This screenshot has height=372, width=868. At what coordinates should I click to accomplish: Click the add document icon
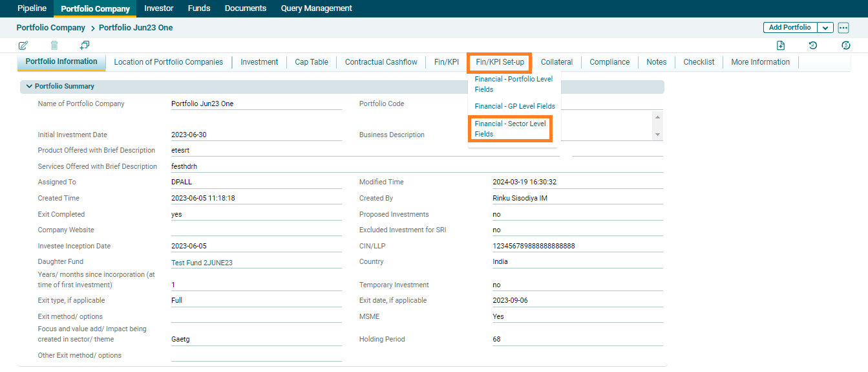tap(781, 45)
